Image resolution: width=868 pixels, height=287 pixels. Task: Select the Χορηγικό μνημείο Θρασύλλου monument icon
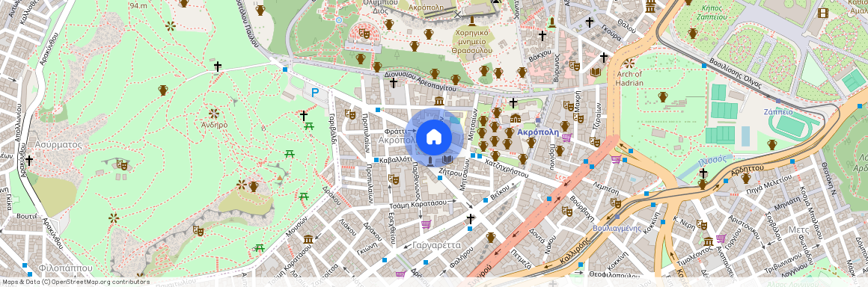point(471,21)
